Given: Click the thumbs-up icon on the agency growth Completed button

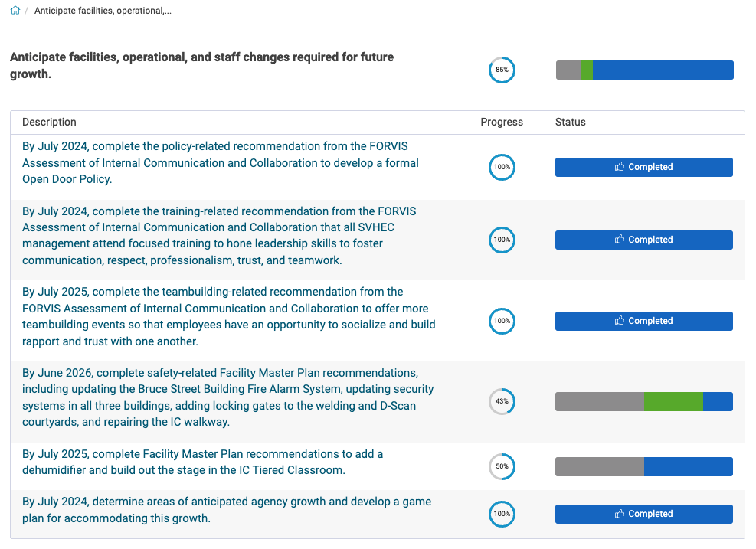Looking at the screenshot, I should pos(619,514).
